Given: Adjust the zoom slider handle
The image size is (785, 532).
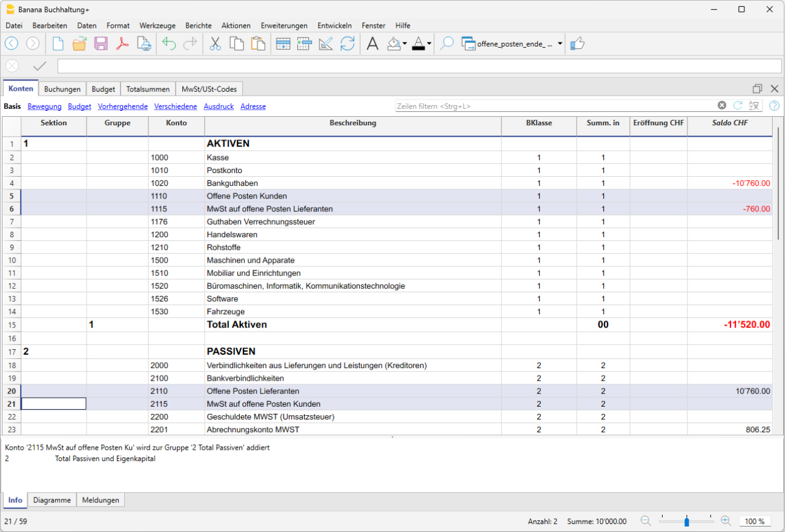Looking at the screenshot, I should (x=687, y=521).
